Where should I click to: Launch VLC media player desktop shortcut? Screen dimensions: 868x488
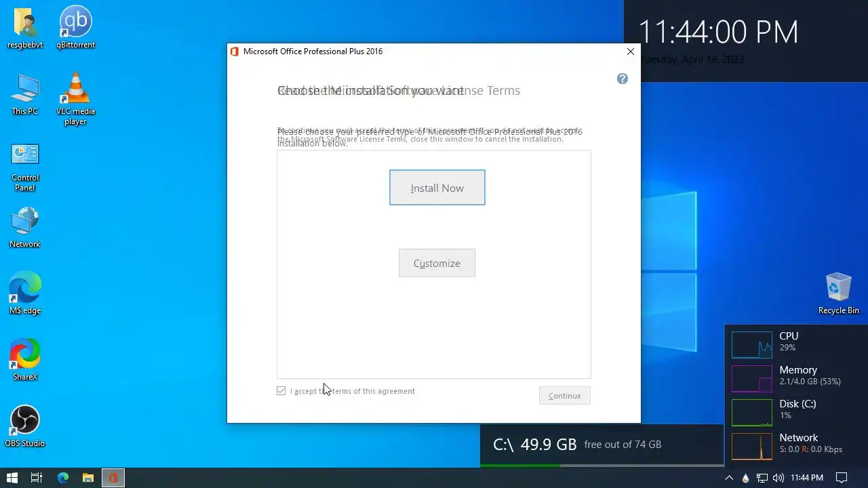[75, 99]
